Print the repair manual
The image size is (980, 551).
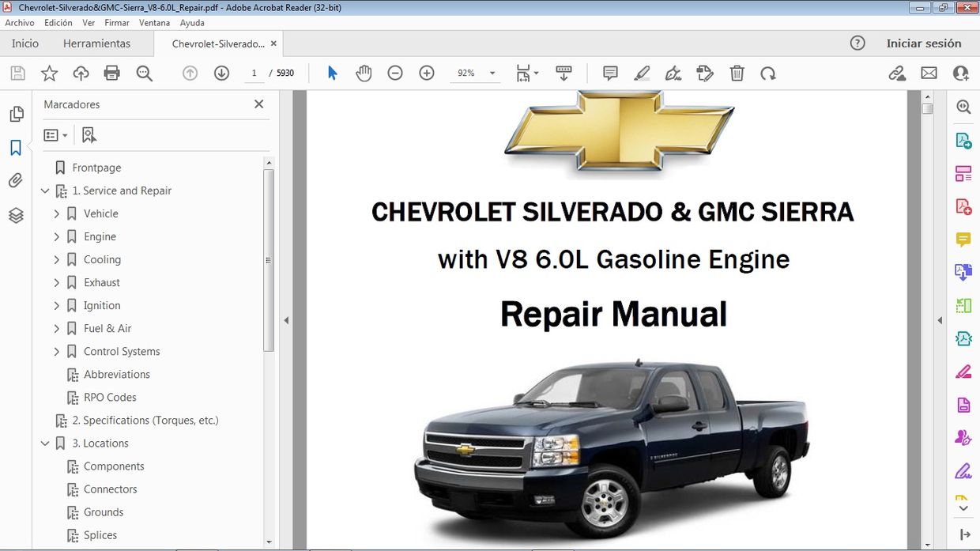tap(111, 73)
